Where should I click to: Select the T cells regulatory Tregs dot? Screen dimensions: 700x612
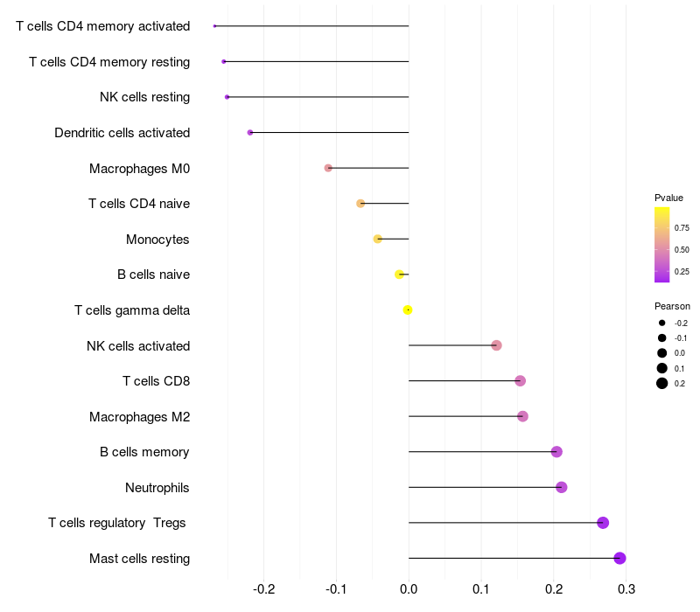click(x=603, y=522)
